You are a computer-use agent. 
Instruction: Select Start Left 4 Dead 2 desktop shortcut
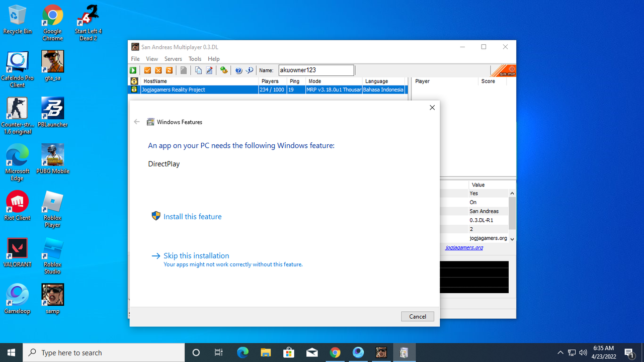tap(88, 23)
